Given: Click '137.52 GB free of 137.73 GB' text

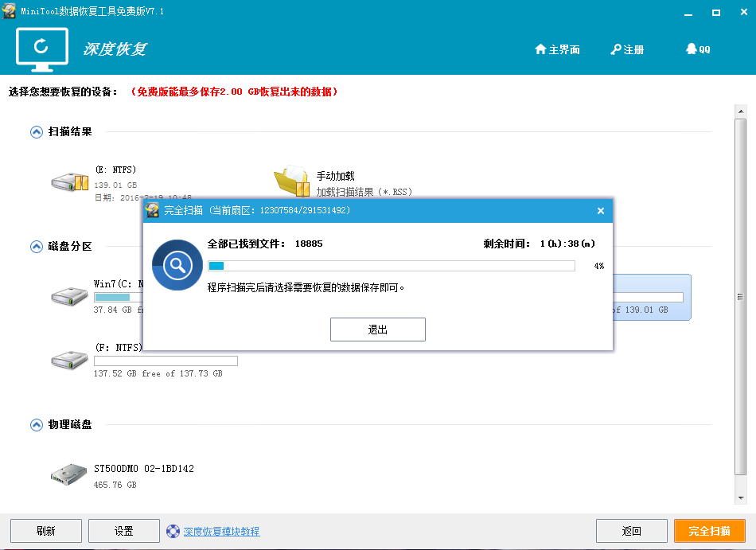Looking at the screenshot, I should (x=158, y=373).
